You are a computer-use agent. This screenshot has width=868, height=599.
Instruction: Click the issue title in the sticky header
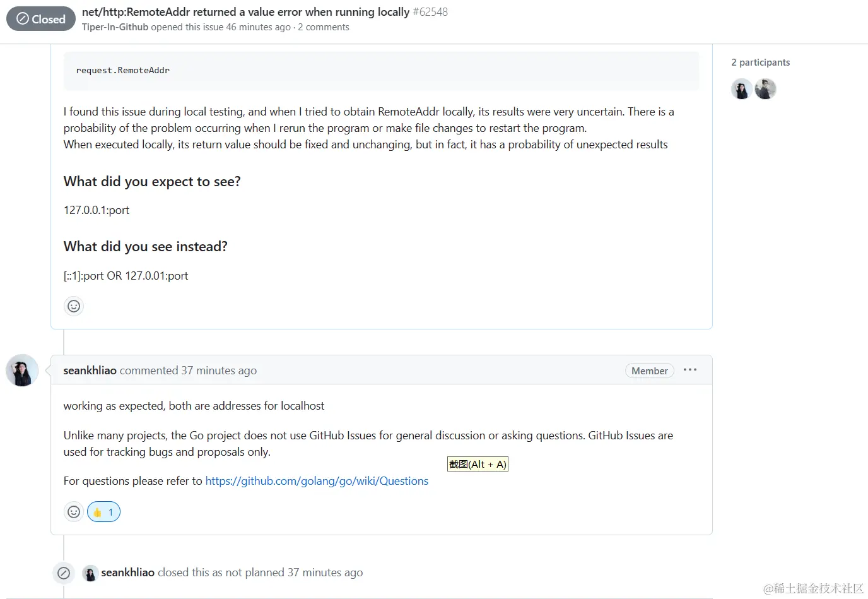(245, 12)
